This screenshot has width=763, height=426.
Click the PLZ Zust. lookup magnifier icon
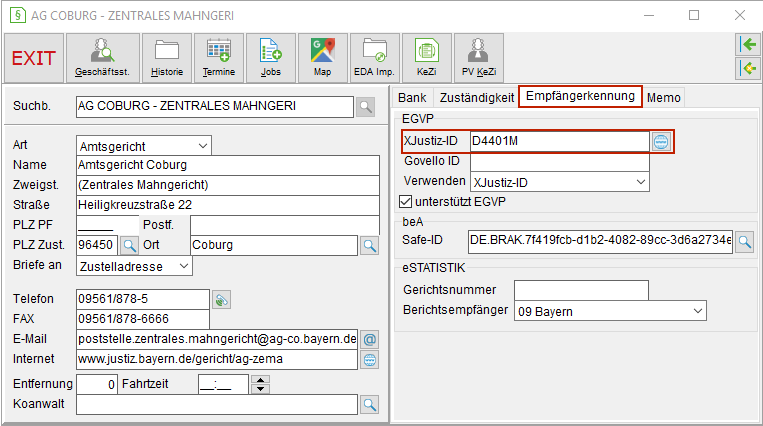(129, 245)
